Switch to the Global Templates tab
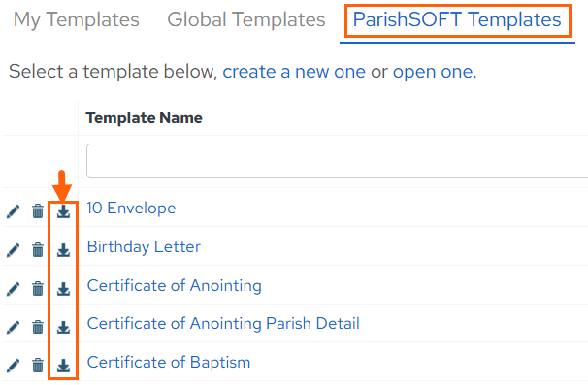This screenshot has width=588, height=385. (246, 19)
